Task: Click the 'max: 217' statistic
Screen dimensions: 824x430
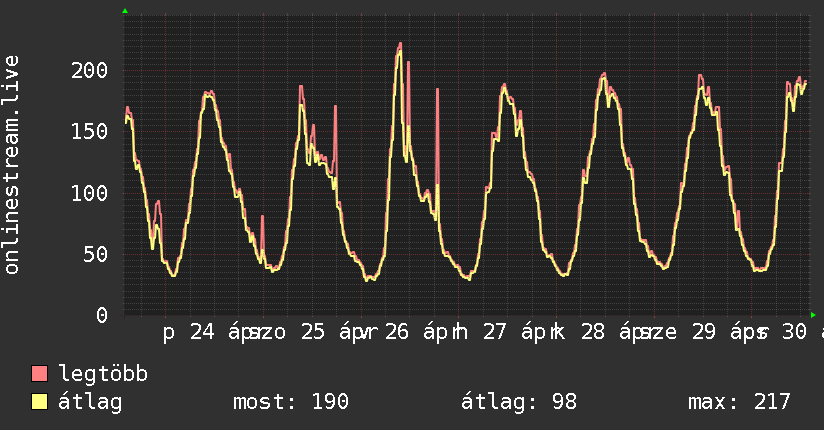Action: [x=739, y=402]
